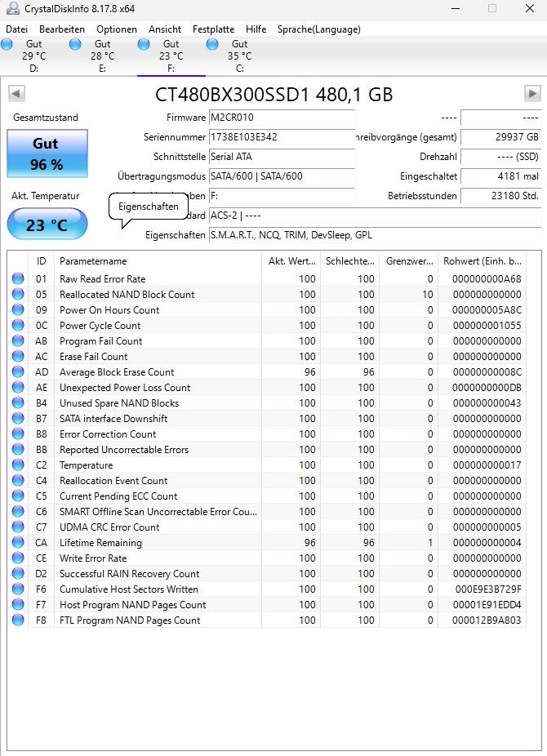This screenshot has height=756, width=547.
Task: Click the standard field ACS-2
Action: (375, 216)
